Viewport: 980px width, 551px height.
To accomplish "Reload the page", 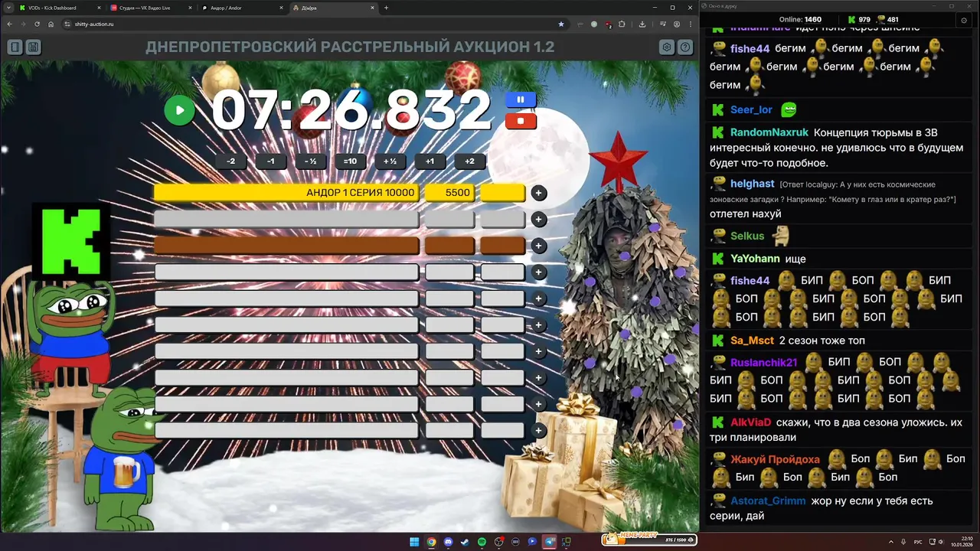I will pyautogui.click(x=38, y=24).
